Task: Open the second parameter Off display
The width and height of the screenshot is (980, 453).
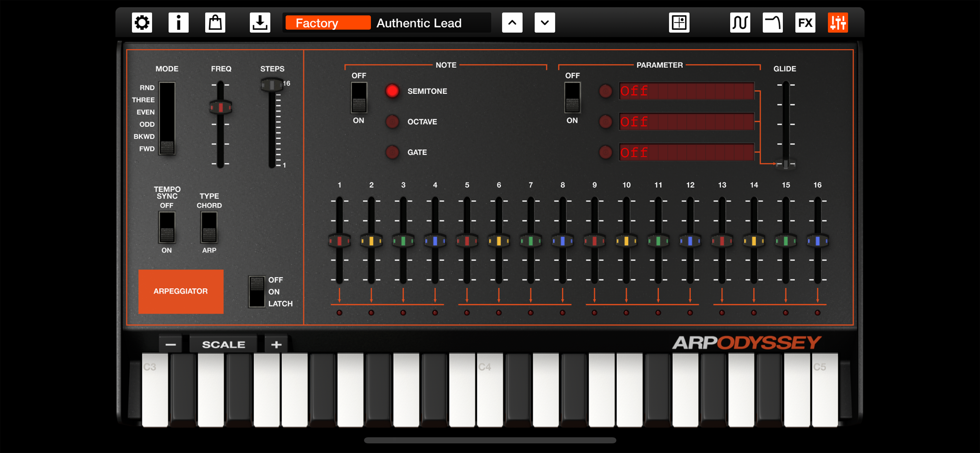Action: pyautogui.click(x=687, y=122)
